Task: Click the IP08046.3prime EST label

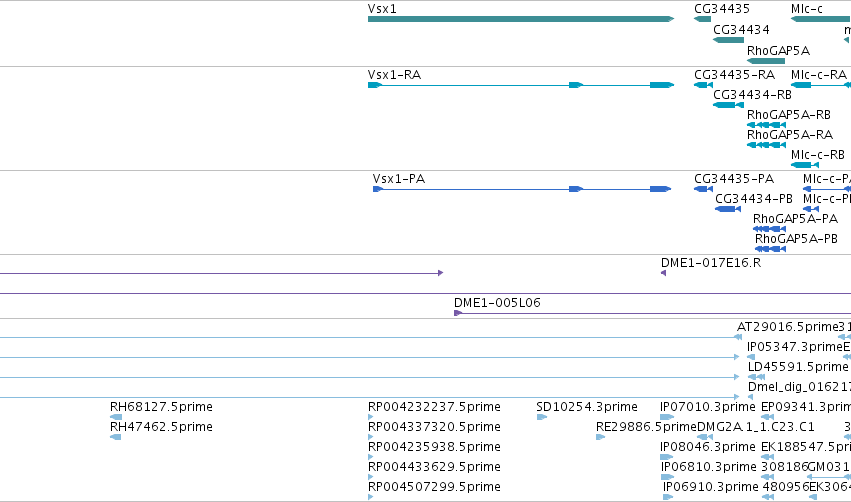Action: [x=708, y=447]
